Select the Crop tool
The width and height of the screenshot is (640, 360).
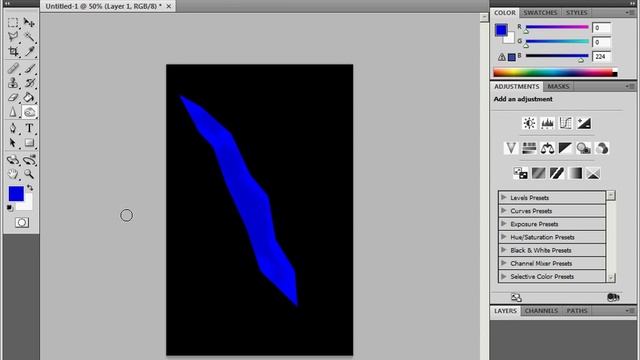(13, 51)
